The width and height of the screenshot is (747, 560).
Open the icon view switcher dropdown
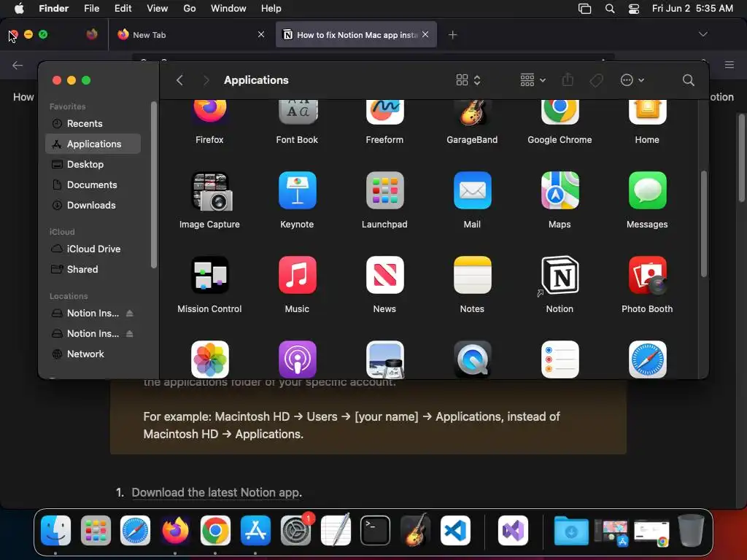tap(468, 80)
